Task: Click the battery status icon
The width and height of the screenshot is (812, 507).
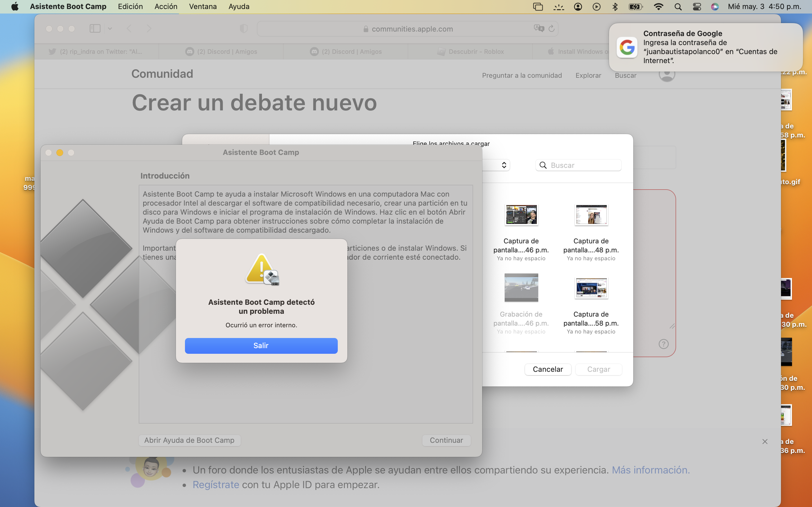Action: point(636,7)
